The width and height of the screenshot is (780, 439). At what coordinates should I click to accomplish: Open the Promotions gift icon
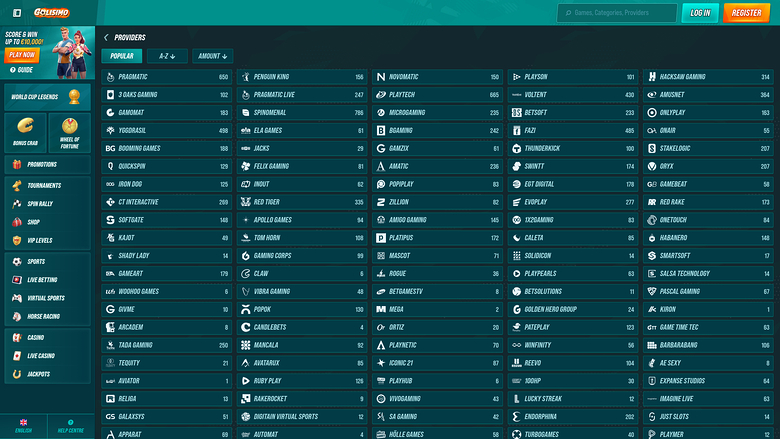(x=17, y=164)
